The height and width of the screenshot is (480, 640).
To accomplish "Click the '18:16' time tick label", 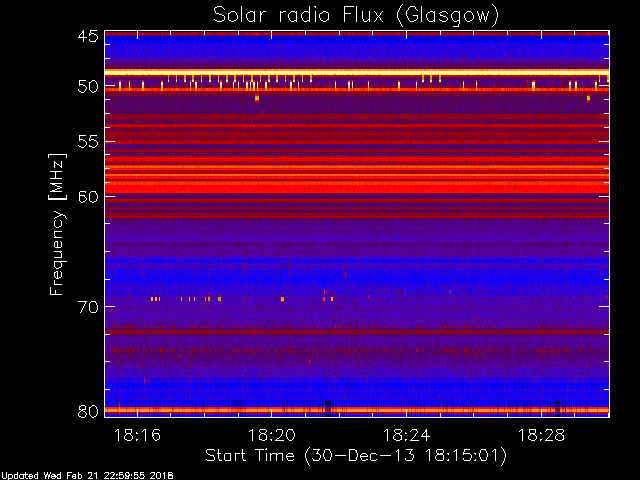I will (x=137, y=435).
